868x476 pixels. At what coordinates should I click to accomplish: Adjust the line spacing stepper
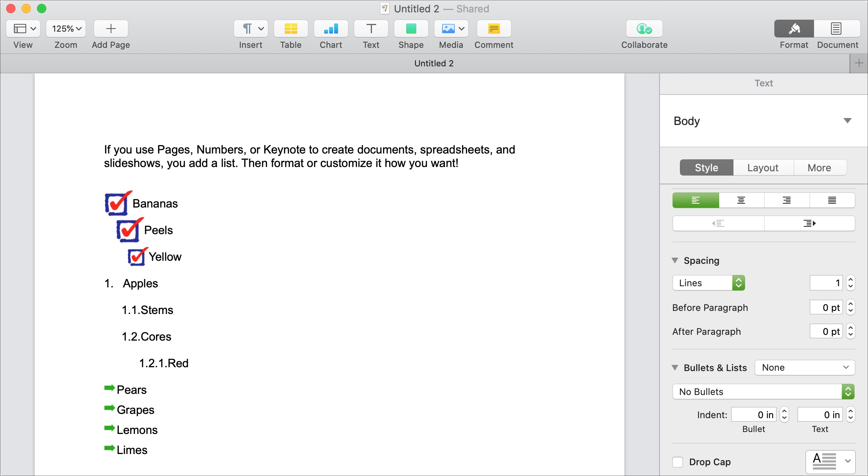pyautogui.click(x=851, y=283)
